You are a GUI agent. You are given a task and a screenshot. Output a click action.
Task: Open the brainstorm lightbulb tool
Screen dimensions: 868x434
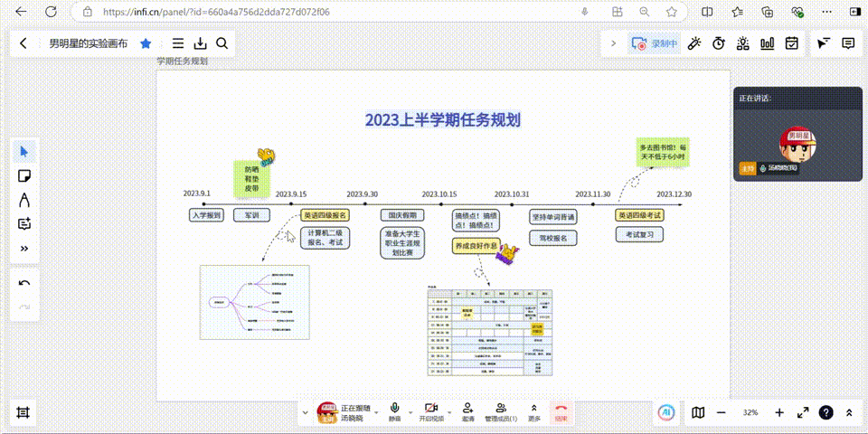(743, 43)
